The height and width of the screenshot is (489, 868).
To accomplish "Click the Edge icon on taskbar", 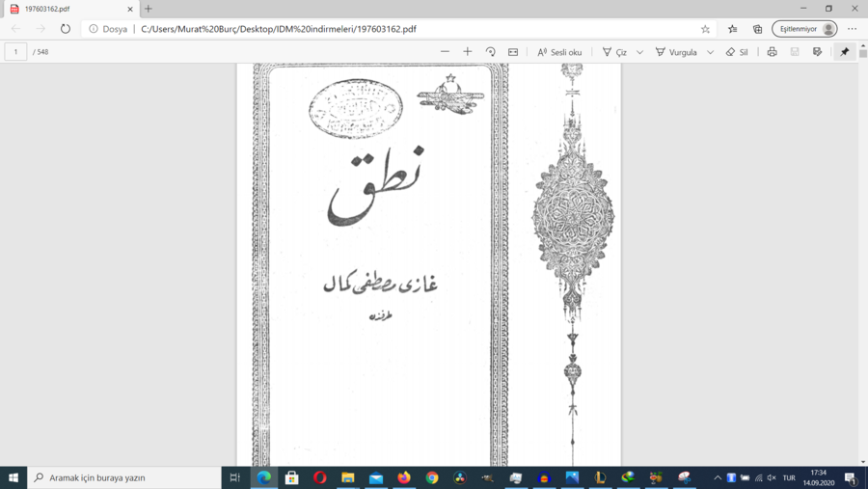I will tap(264, 477).
